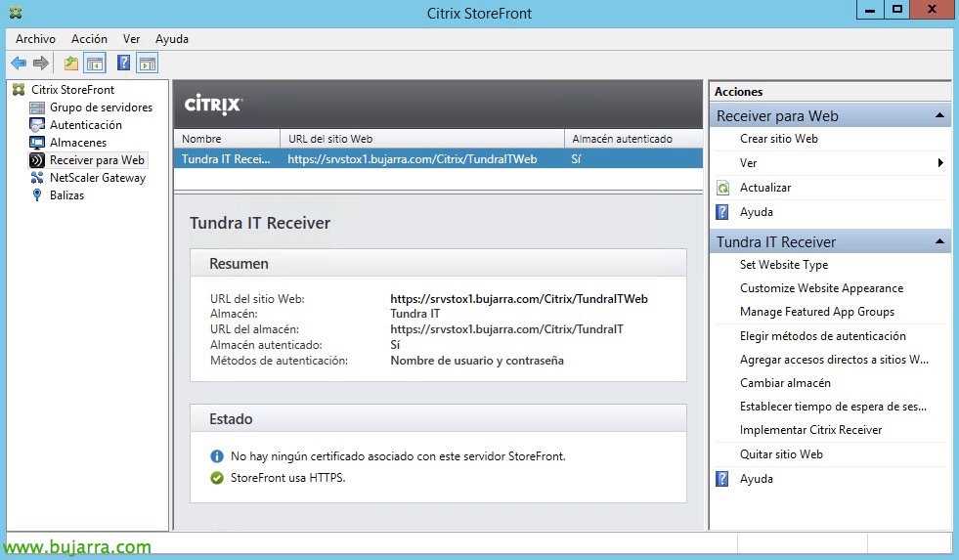Click Establecer tiempo de espera de ses... action
This screenshot has height=560, width=959.
tap(833, 407)
